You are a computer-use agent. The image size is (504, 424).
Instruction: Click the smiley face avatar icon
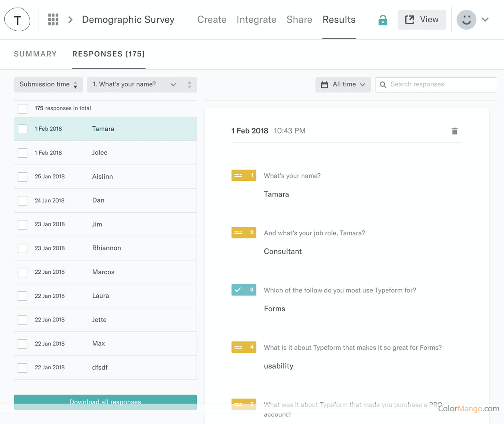click(x=466, y=19)
